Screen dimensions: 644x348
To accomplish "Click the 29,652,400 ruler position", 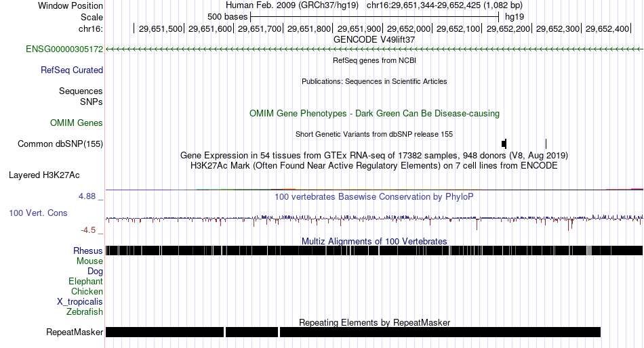I will point(607,28).
